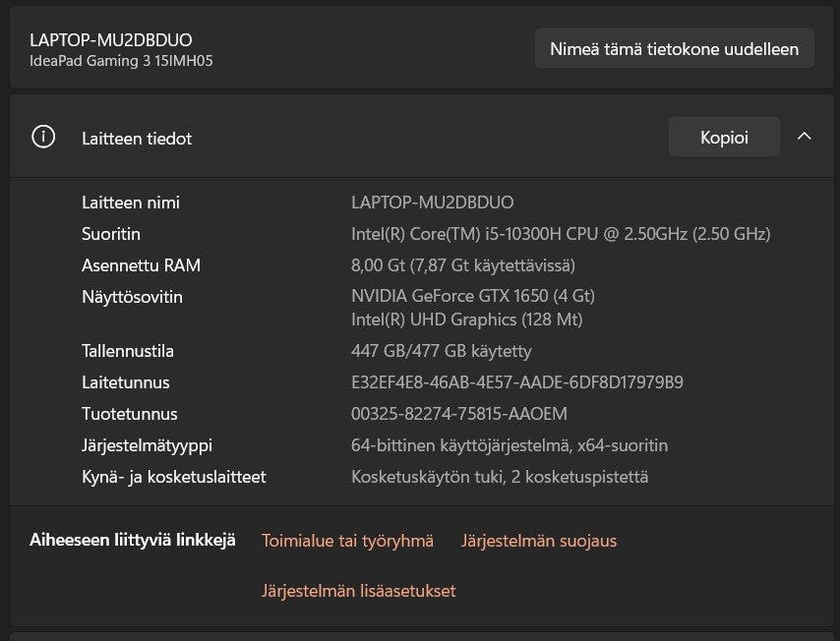This screenshot has height=641, width=840.
Task: Click the Laitetunnus device ID value
Action: point(516,382)
